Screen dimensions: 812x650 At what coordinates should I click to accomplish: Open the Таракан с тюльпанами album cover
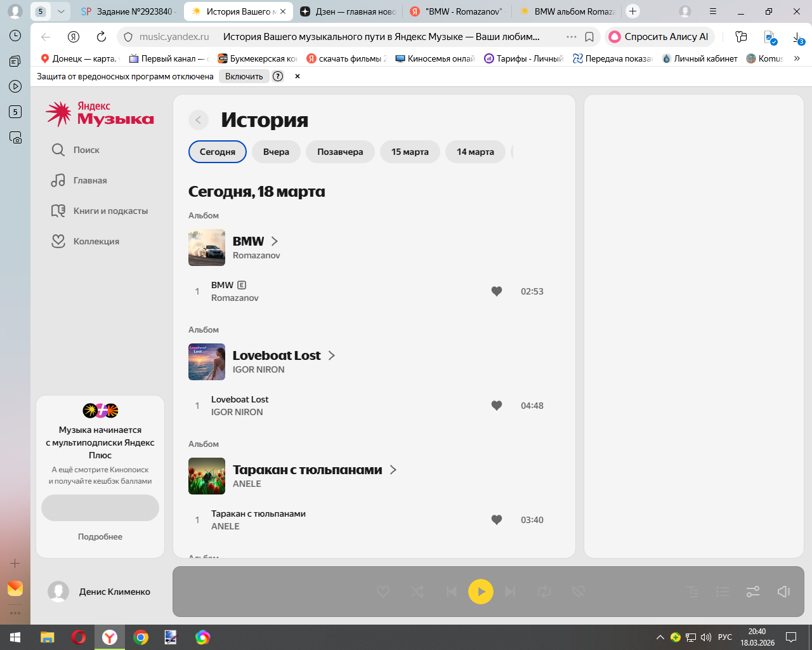click(207, 476)
